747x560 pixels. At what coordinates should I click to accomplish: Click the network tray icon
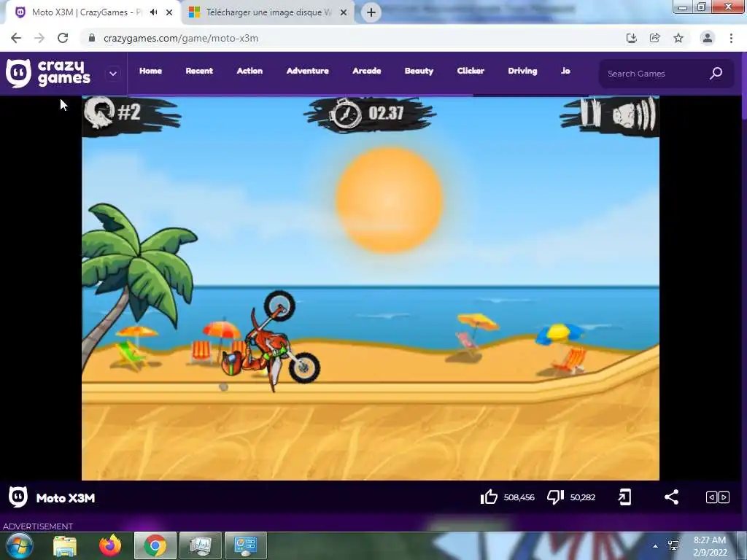(673, 545)
